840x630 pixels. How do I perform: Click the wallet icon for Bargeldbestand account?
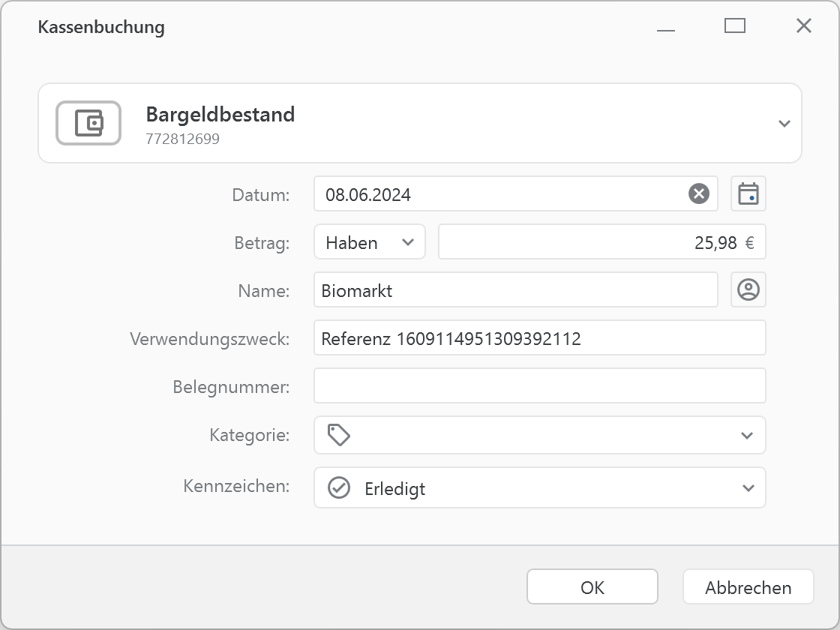(88, 122)
